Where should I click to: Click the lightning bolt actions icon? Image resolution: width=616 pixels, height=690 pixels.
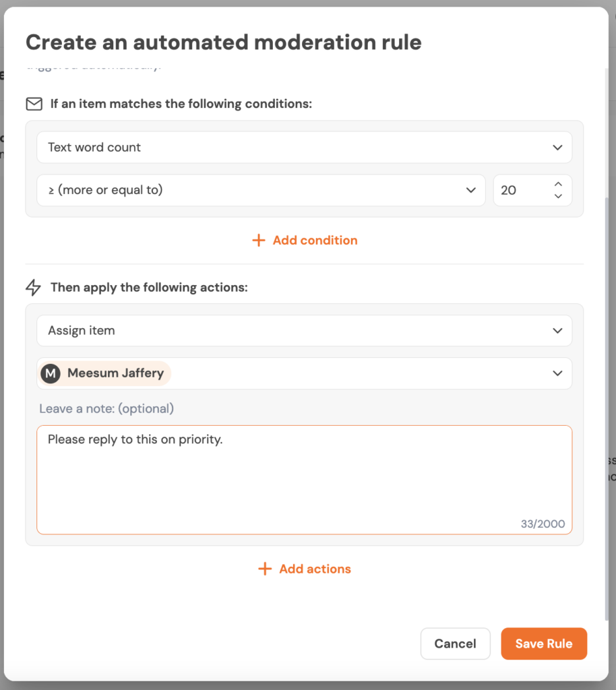33,288
